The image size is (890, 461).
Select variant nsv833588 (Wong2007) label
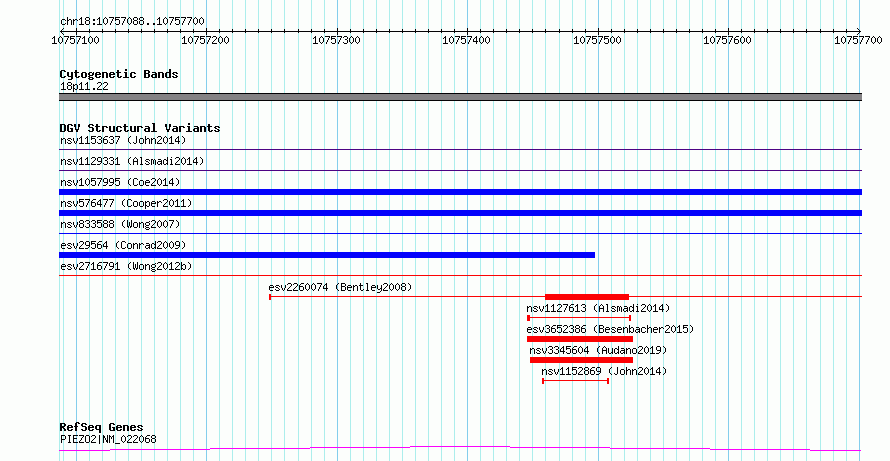pyautogui.click(x=120, y=224)
